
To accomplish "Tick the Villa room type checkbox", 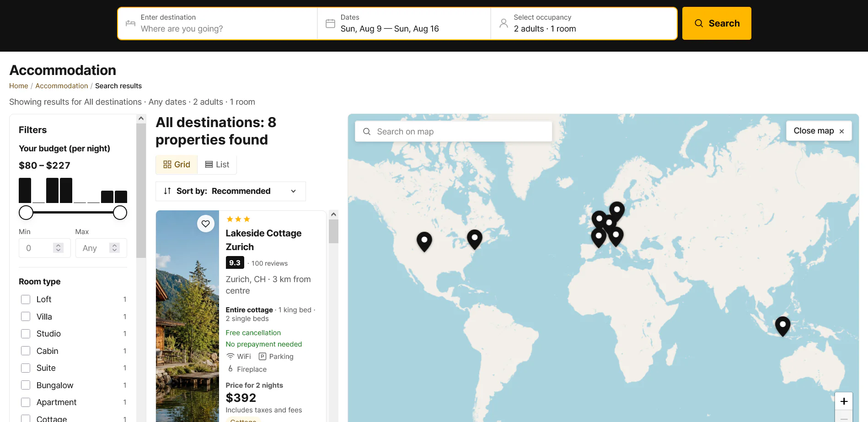I will coord(26,316).
